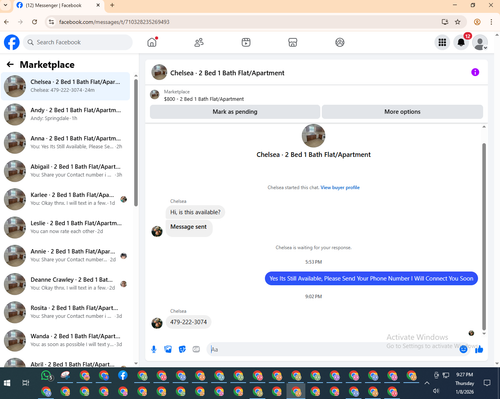Open the emoji picker in message box
Screen dimensions: 500x399
(x=463, y=349)
